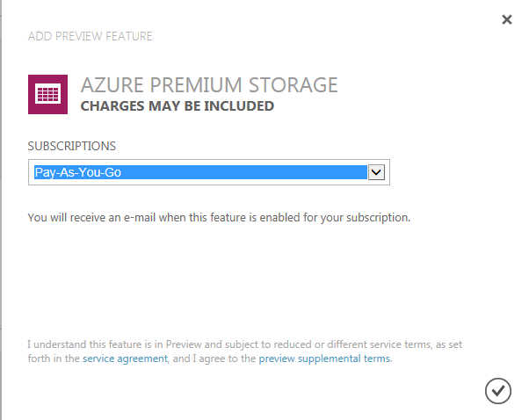This screenshot has width=529, height=420.
Task: Click the Pay-As-You-Go text in combo box
Action: [x=78, y=172]
